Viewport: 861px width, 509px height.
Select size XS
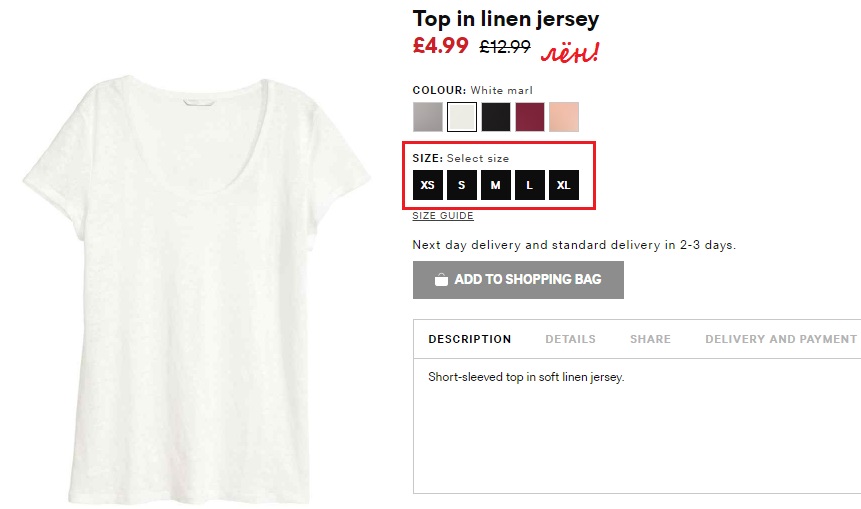pyautogui.click(x=428, y=185)
